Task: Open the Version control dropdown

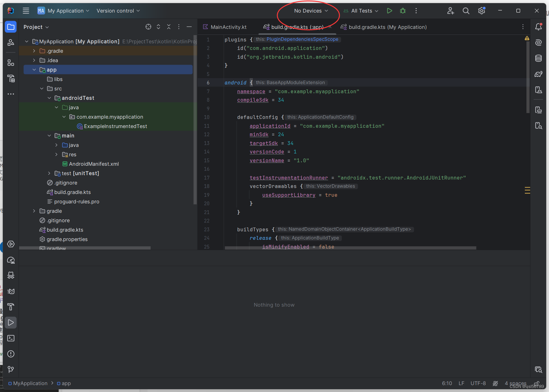Action: coord(118,11)
